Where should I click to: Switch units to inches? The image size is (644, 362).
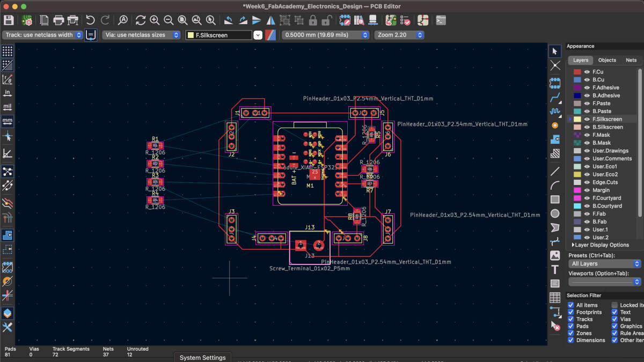(8, 93)
